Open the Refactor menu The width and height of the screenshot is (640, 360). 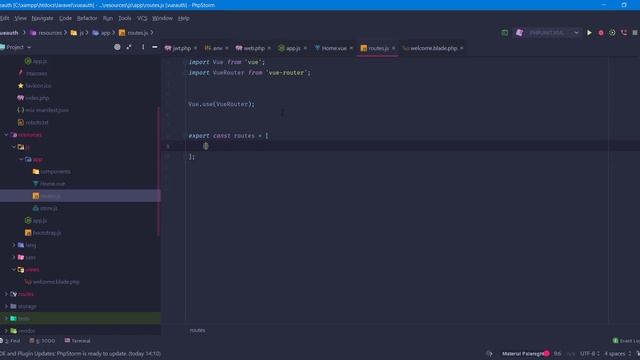coord(87,18)
